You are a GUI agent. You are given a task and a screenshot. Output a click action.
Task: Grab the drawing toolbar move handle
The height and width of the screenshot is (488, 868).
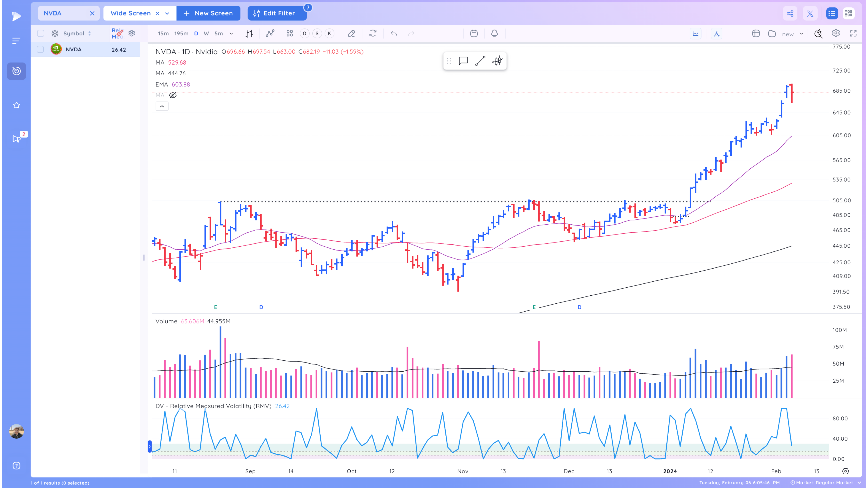[x=449, y=61]
